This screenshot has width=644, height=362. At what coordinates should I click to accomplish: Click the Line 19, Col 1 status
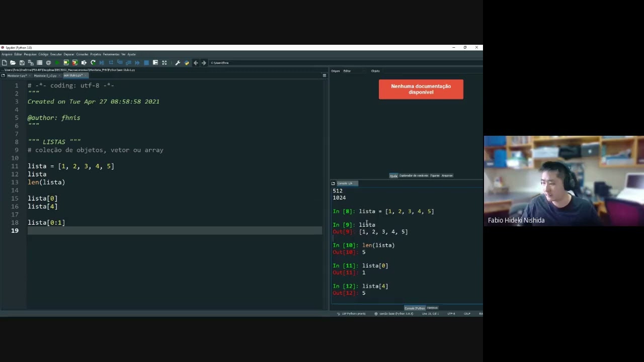pyautogui.click(x=430, y=314)
